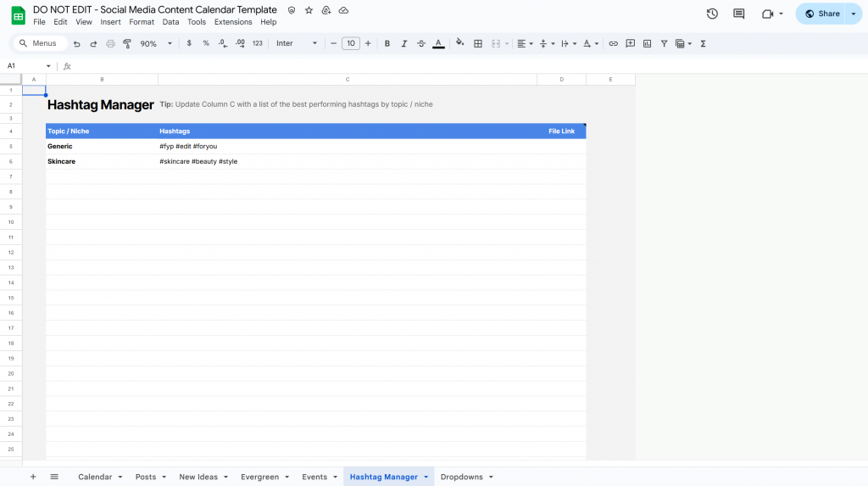Select the Skincare cell
The image size is (868, 486).
[102, 162]
